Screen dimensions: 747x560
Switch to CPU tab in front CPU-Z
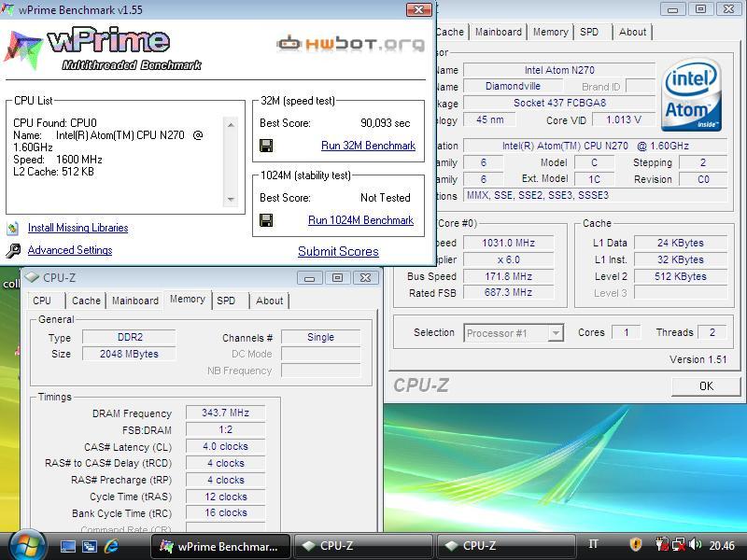tap(42, 301)
